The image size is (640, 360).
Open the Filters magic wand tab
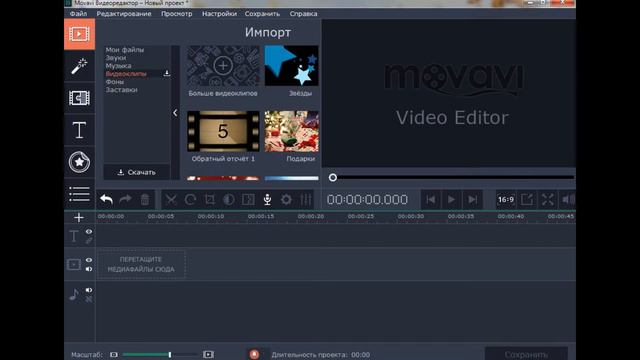point(79,66)
